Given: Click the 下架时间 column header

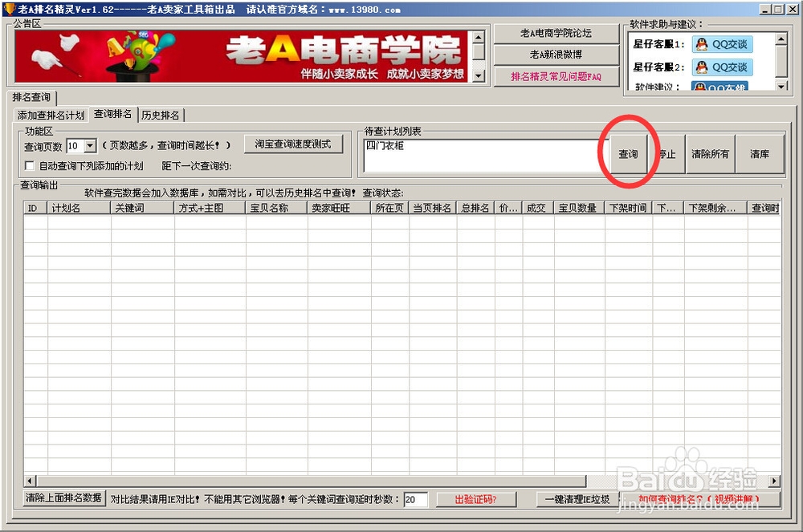Looking at the screenshot, I should point(629,208).
